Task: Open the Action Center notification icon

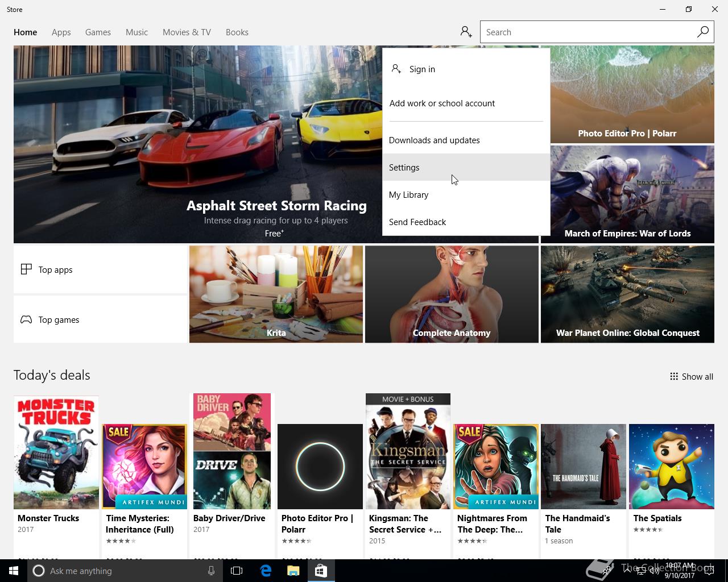Action: [x=709, y=571]
